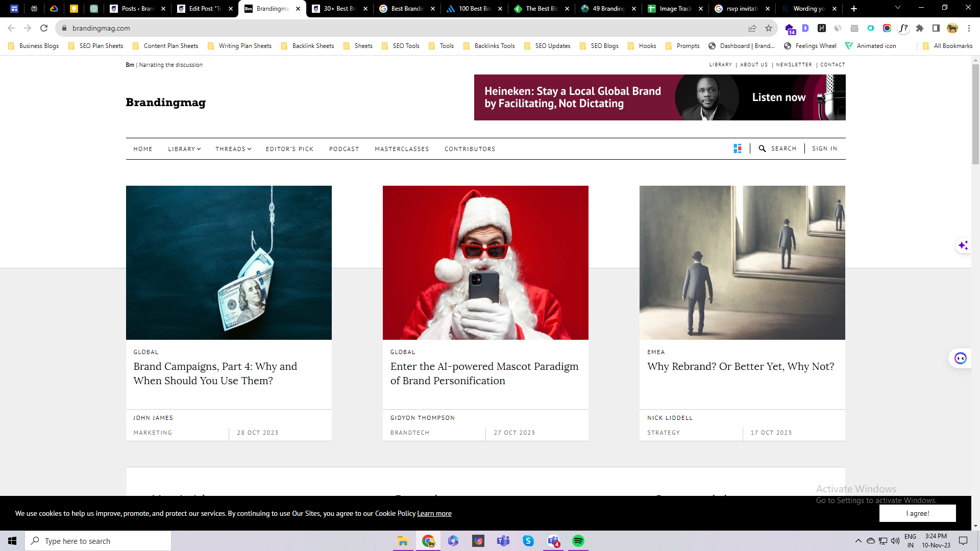
Task: Open 'Brand Campaigns, Part 4' article title
Action: (x=215, y=373)
